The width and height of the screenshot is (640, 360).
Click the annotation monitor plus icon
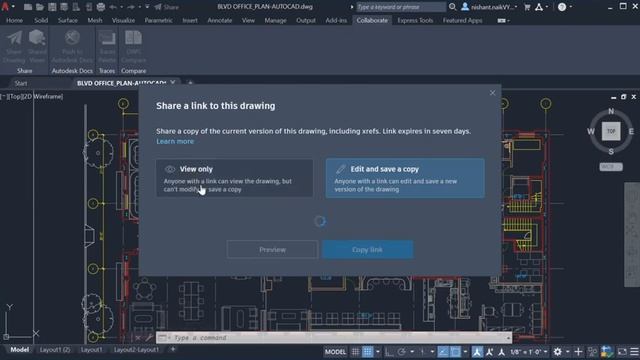click(578, 352)
